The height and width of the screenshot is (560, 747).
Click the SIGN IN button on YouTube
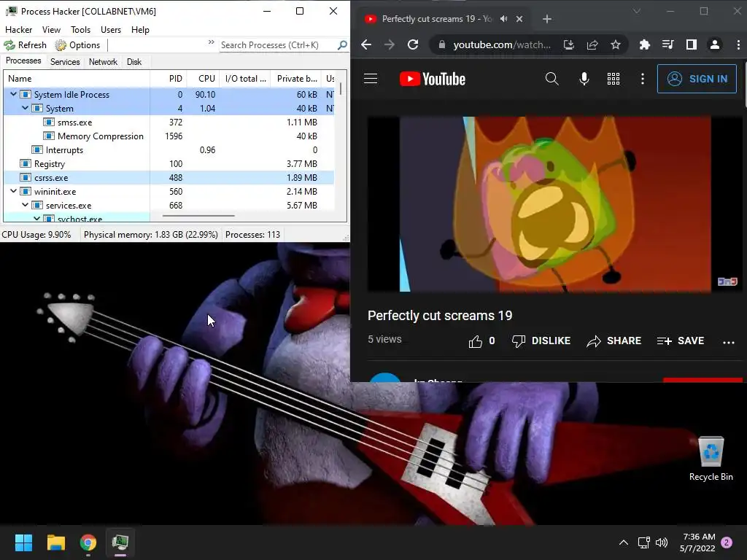pyautogui.click(x=697, y=79)
